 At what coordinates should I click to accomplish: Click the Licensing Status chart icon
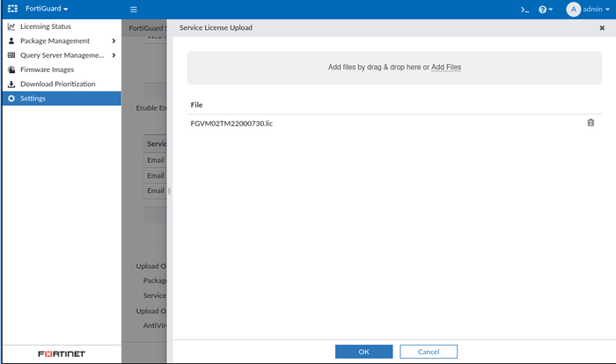coord(11,26)
